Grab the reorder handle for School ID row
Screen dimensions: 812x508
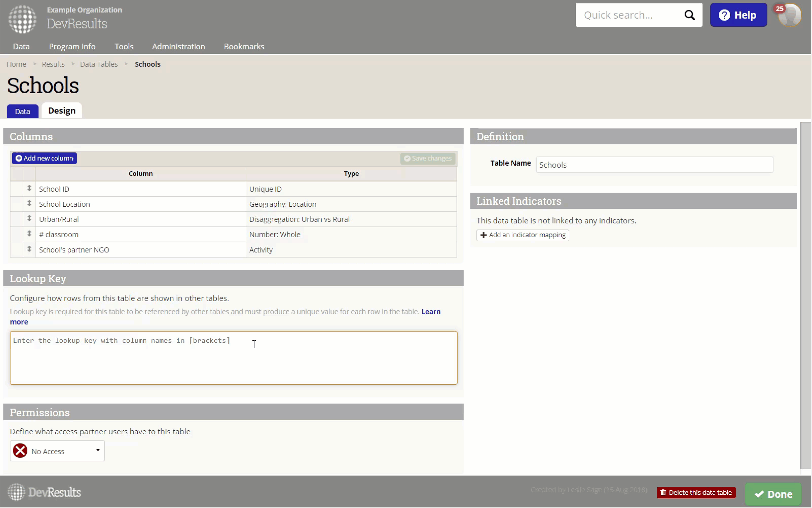tap(29, 188)
